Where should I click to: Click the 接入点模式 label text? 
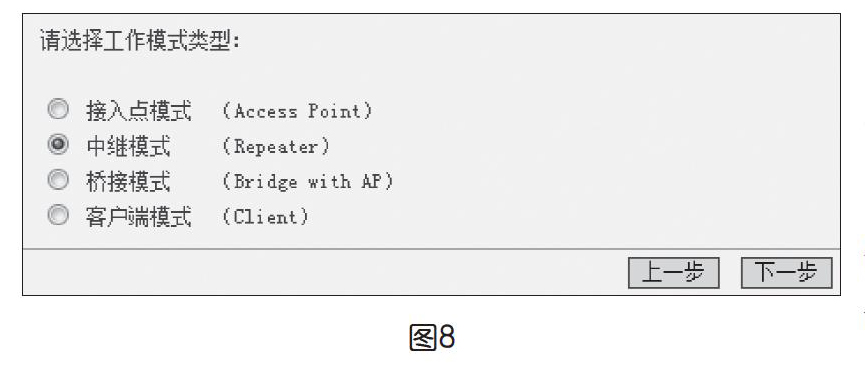pyautogui.click(x=138, y=111)
